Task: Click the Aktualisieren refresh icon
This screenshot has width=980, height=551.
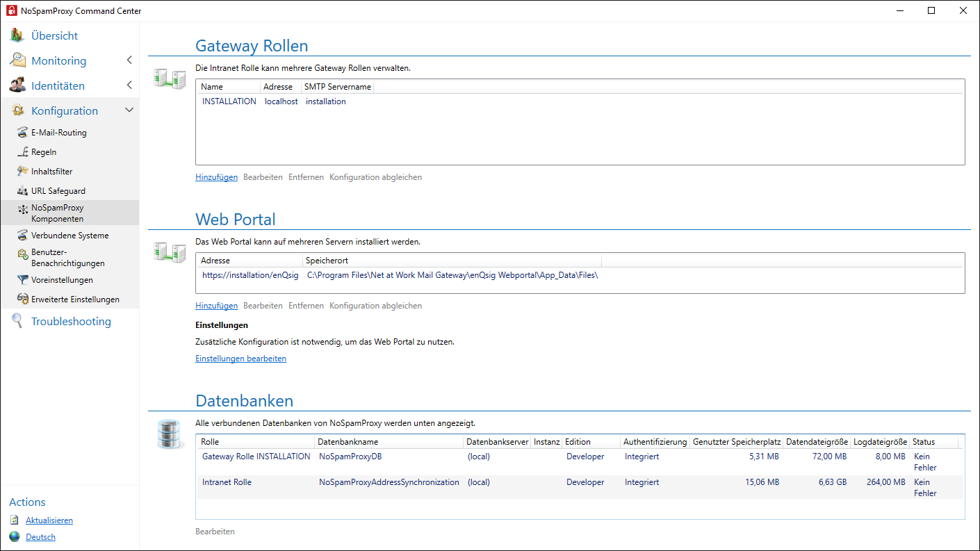Action: [x=15, y=520]
